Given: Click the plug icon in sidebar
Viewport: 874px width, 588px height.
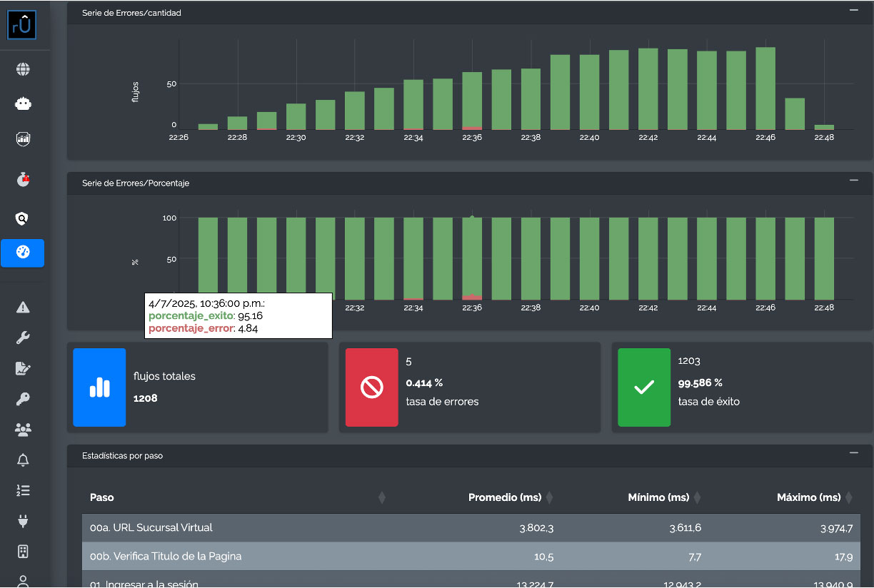Looking at the screenshot, I should click(23, 521).
